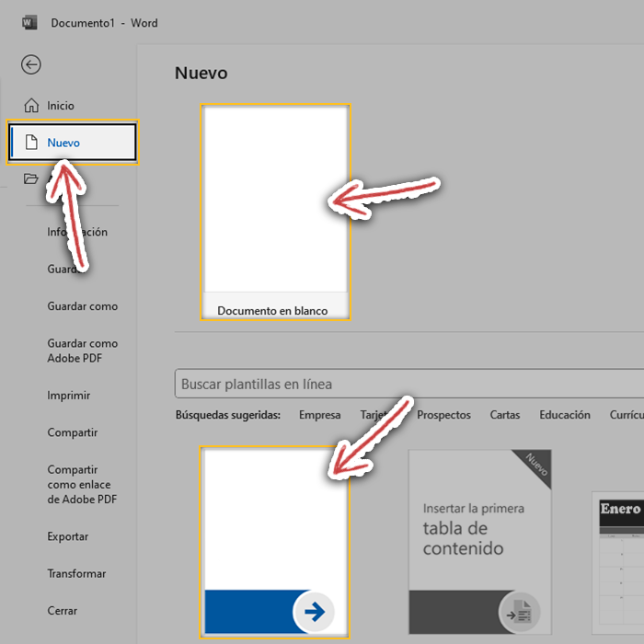
Task: Open the Documento en blanco template
Action: 275,212
